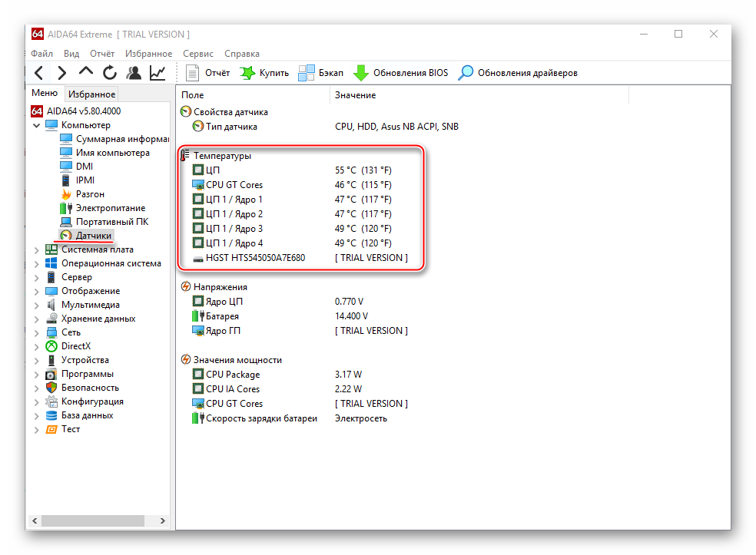Collapse the Компьютер tree node
Screen dimensions: 756x555
click(x=37, y=125)
